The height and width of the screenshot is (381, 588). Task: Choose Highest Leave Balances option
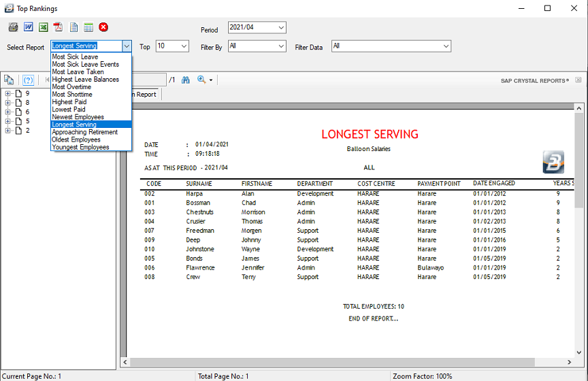(91, 79)
